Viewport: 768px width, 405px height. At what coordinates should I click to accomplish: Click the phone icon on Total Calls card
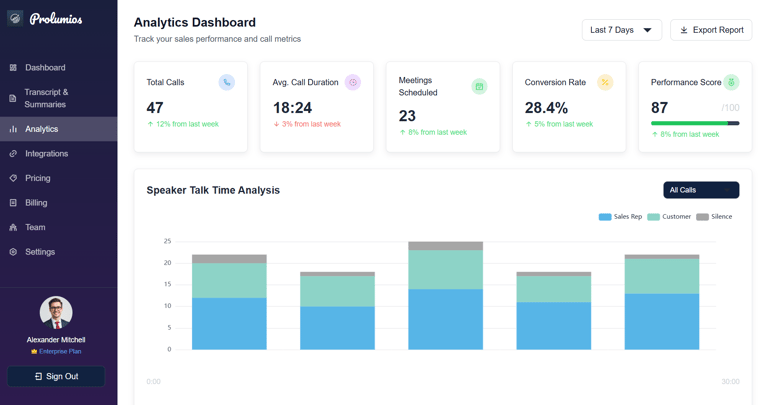(x=226, y=82)
